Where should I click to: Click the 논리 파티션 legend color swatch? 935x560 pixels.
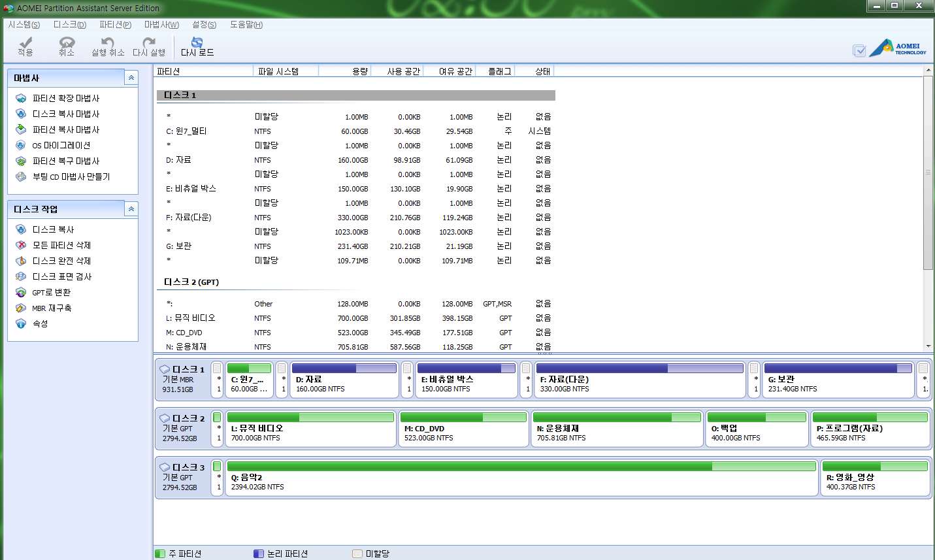(x=258, y=553)
